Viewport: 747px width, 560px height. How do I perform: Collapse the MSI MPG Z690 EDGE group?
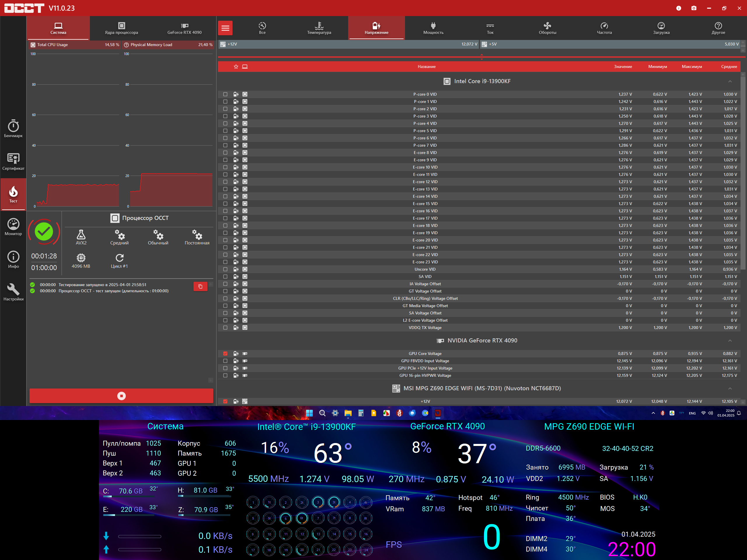730,388
